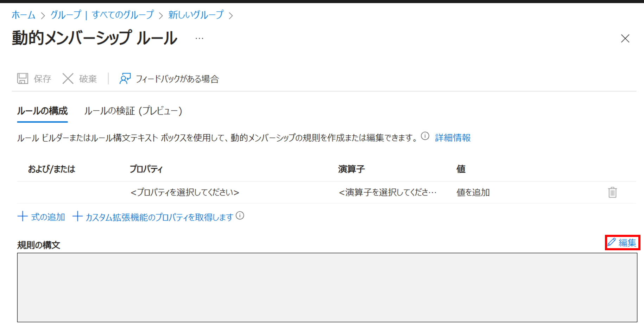
Task: Click the 演算子 column header
Action: [x=351, y=169]
